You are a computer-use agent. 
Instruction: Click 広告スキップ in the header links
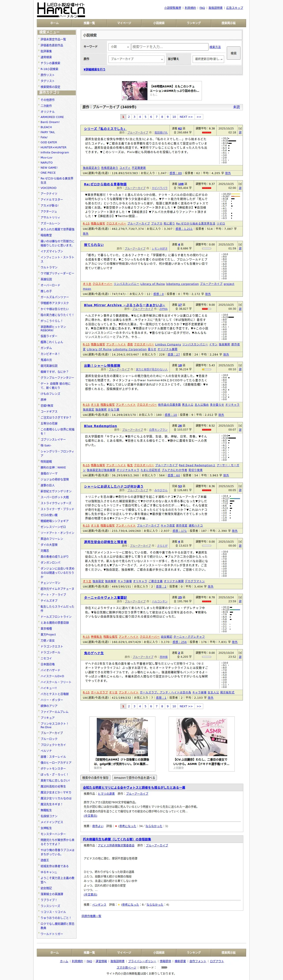point(235,8)
